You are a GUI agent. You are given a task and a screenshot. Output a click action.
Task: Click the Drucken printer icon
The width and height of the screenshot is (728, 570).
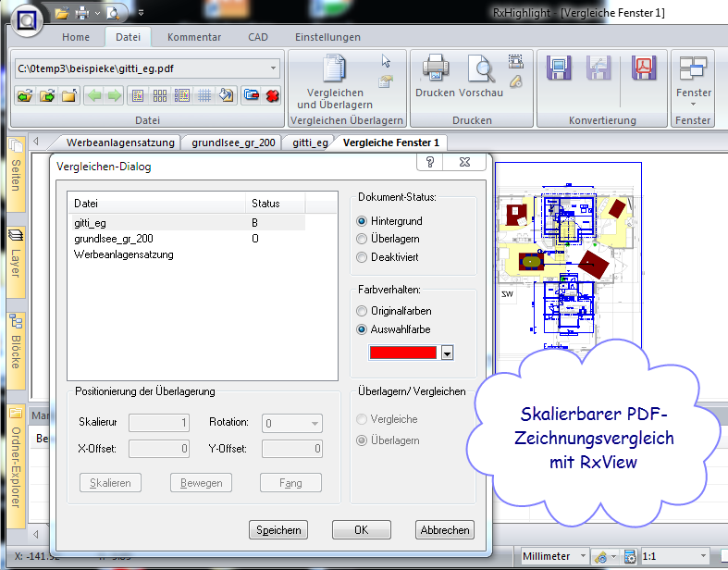[x=435, y=68]
